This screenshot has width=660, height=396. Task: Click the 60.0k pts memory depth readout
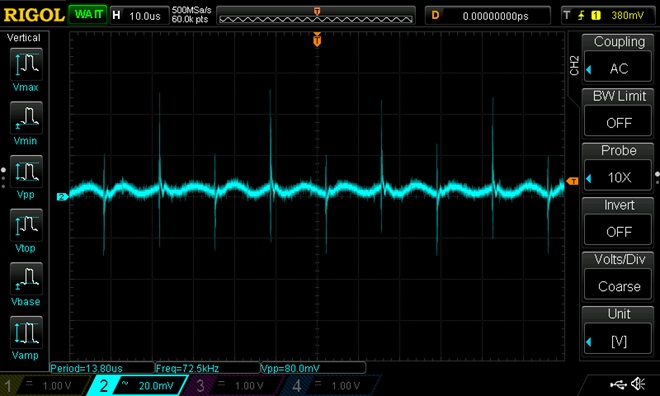pos(190,19)
